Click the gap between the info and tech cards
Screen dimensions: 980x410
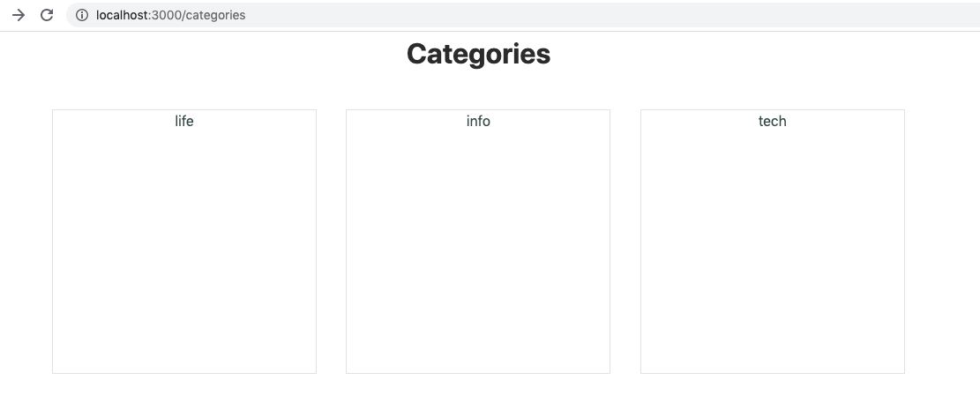[x=625, y=242]
